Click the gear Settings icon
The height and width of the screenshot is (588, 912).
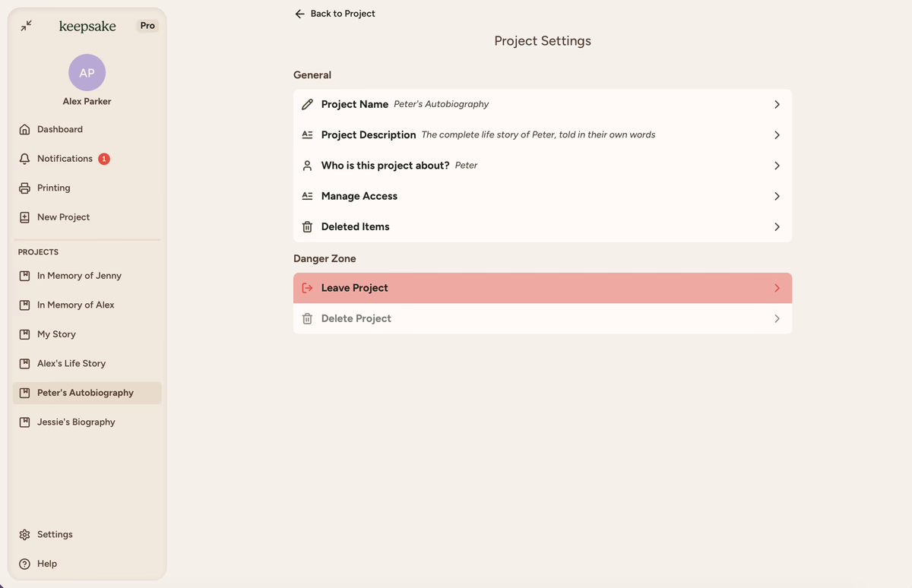click(24, 535)
